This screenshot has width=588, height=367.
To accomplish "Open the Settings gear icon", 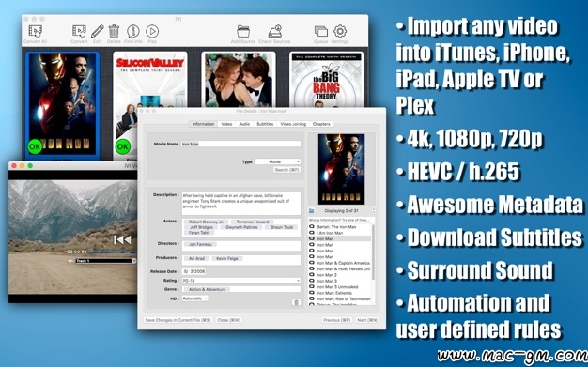I will tap(340, 31).
